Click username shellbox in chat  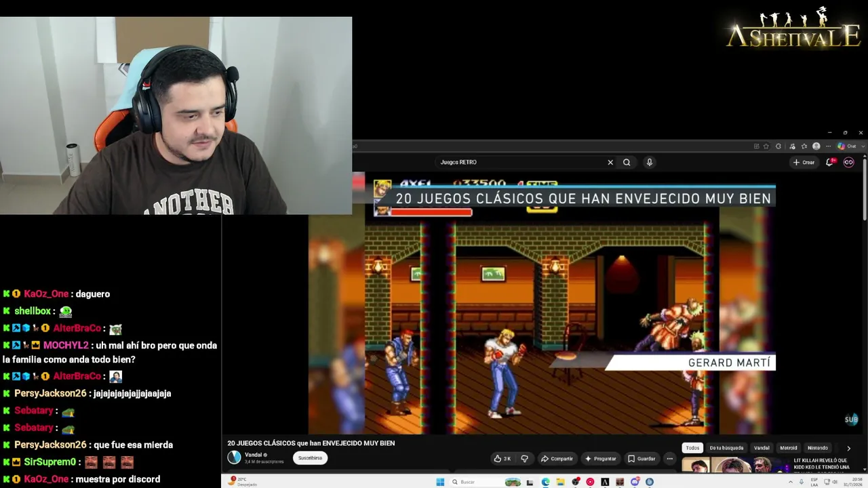pos(33,311)
